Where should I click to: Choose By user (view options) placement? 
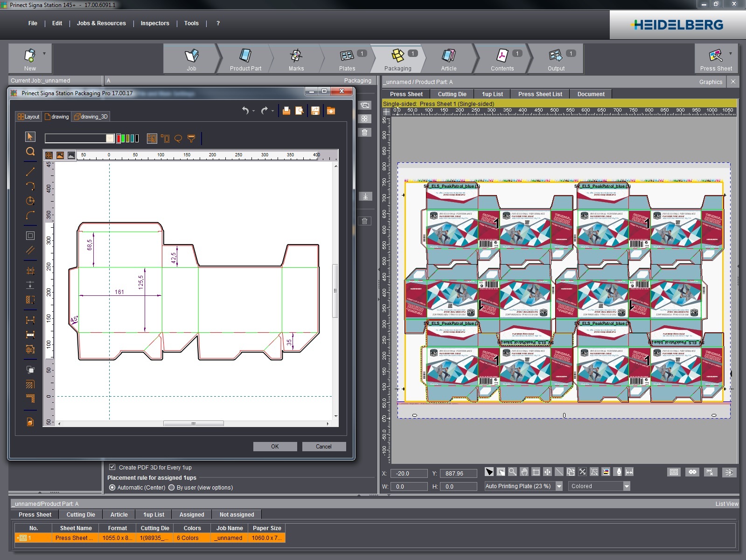pos(171,488)
